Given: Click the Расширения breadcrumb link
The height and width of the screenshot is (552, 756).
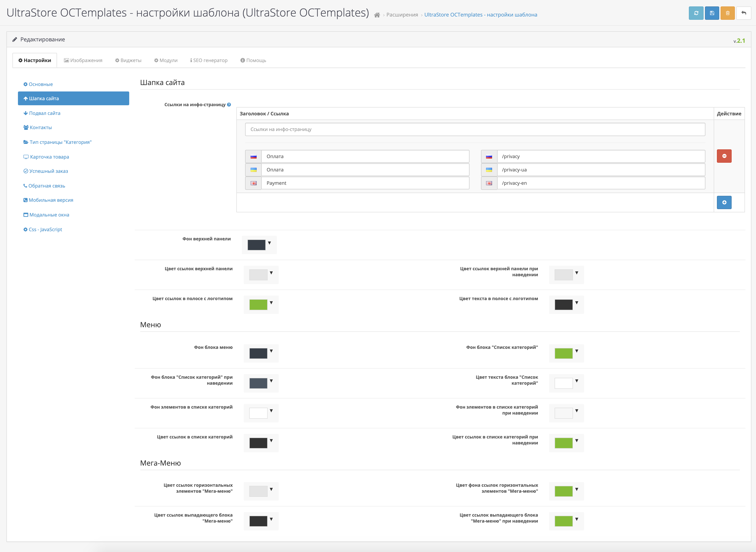Looking at the screenshot, I should point(402,15).
